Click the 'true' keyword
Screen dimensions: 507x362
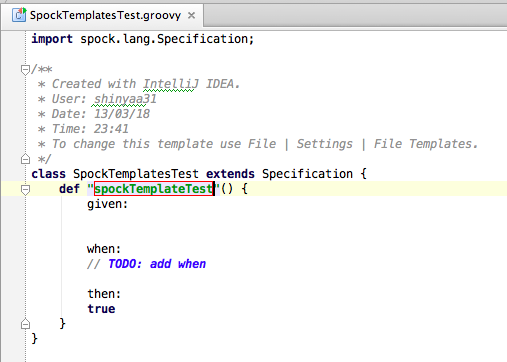click(101, 309)
